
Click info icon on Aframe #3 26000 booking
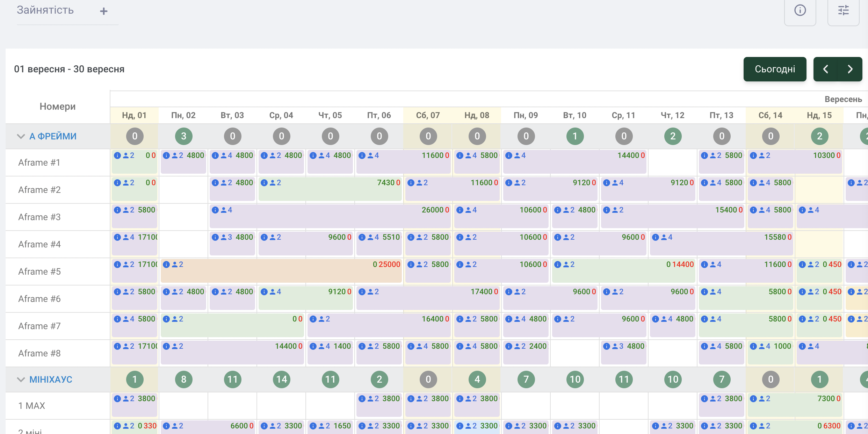click(x=215, y=210)
